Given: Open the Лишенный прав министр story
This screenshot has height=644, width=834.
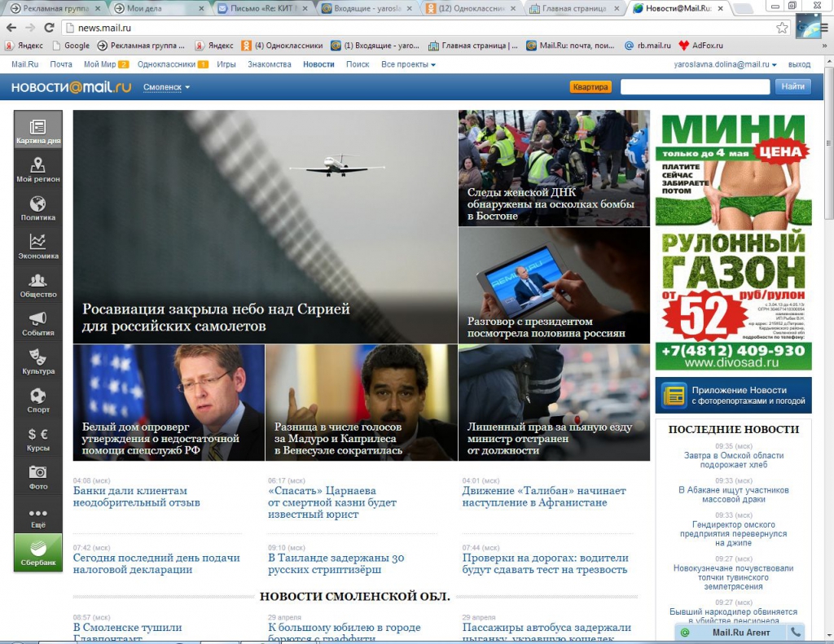Looking at the screenshot, I should 554,402.
